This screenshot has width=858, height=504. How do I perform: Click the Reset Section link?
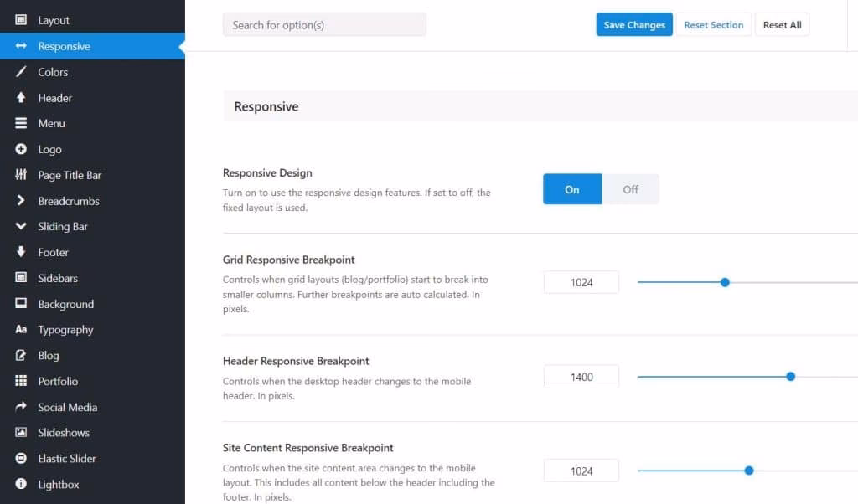pyautogui.click(x=713, y=24)
